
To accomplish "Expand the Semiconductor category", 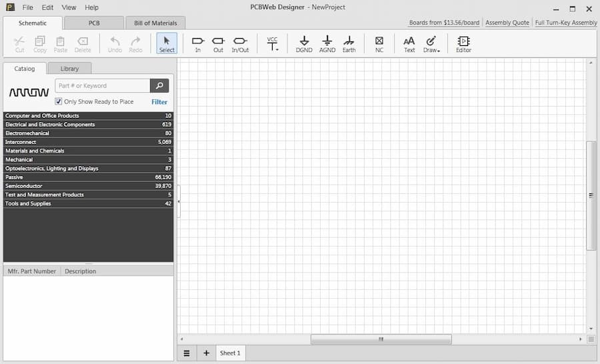I will [x=88, y=186].
